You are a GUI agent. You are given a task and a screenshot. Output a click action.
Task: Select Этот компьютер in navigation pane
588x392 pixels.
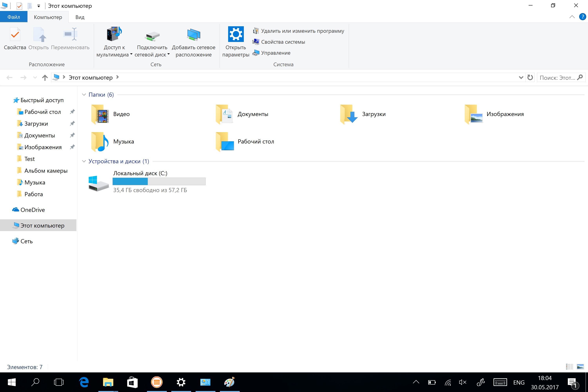[38, 226]
